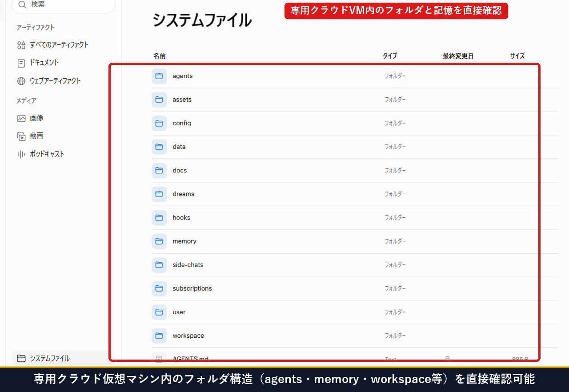The height and width of the screenshot is (392, 569).
Task: Open the memory folder name
Action: tap(184, 241)
